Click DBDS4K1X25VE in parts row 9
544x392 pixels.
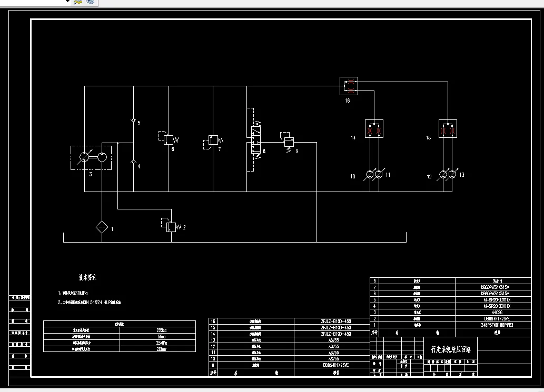coord(336,365)
